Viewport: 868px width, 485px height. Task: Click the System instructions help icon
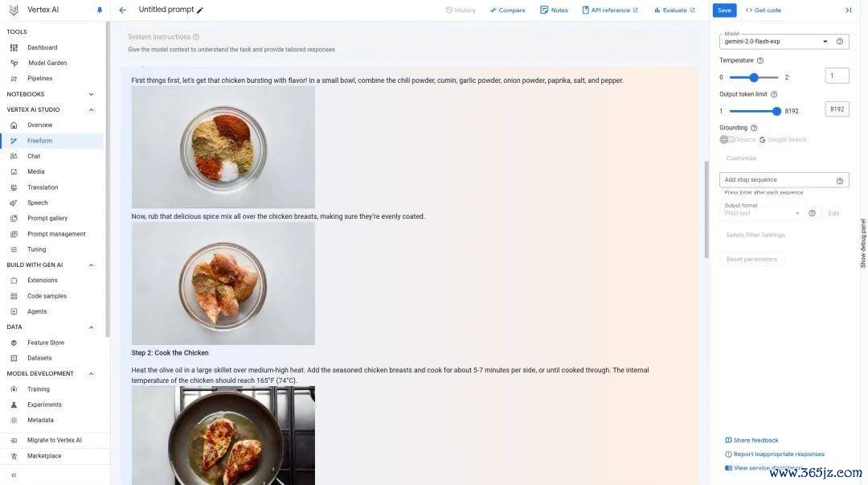[x=196, y=37]
